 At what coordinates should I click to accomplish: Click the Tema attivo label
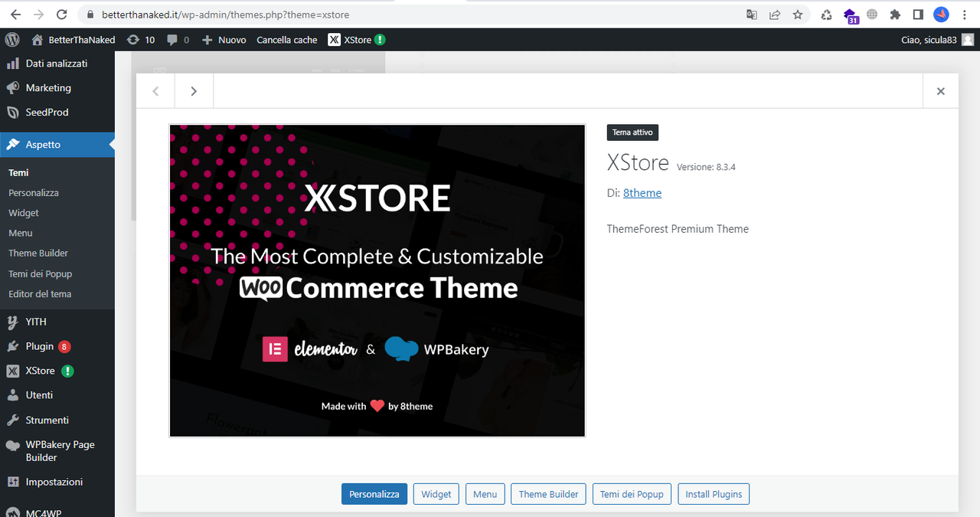coord(632,133)
